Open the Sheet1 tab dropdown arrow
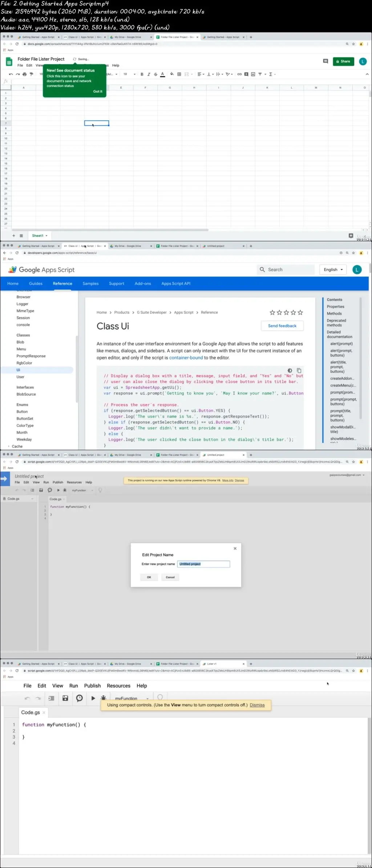This screenshot has width=372, height=868. pyautogui.click(x=46, y=236)
